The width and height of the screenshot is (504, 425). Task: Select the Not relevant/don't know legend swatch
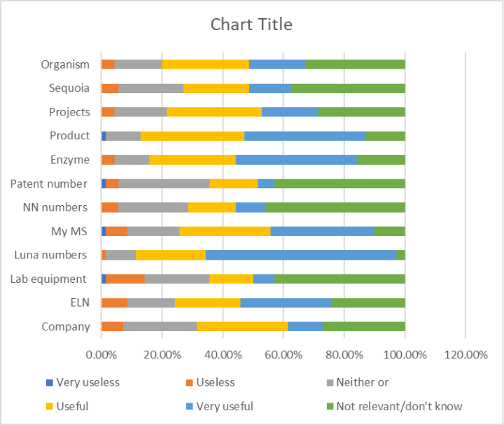tap(330, 406)
